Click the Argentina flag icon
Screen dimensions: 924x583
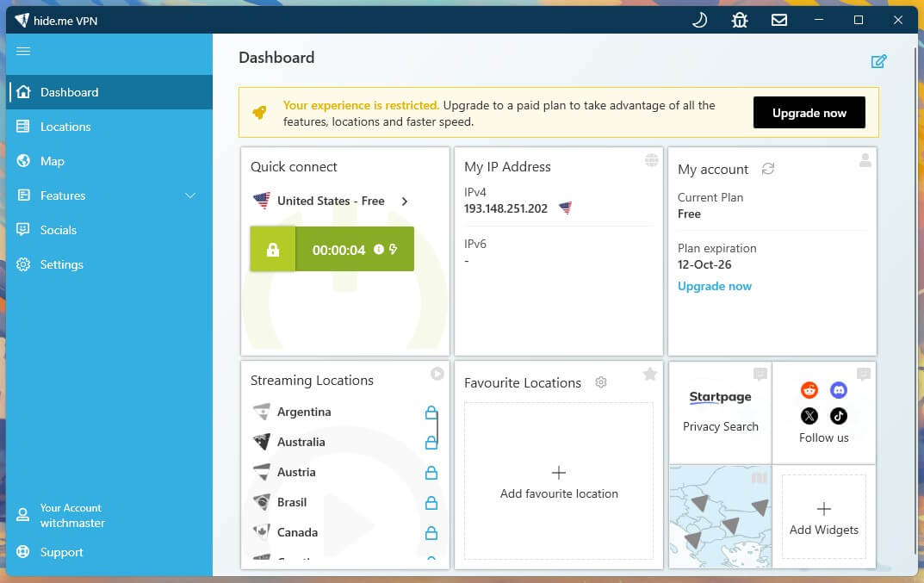[x=261, y=412]
